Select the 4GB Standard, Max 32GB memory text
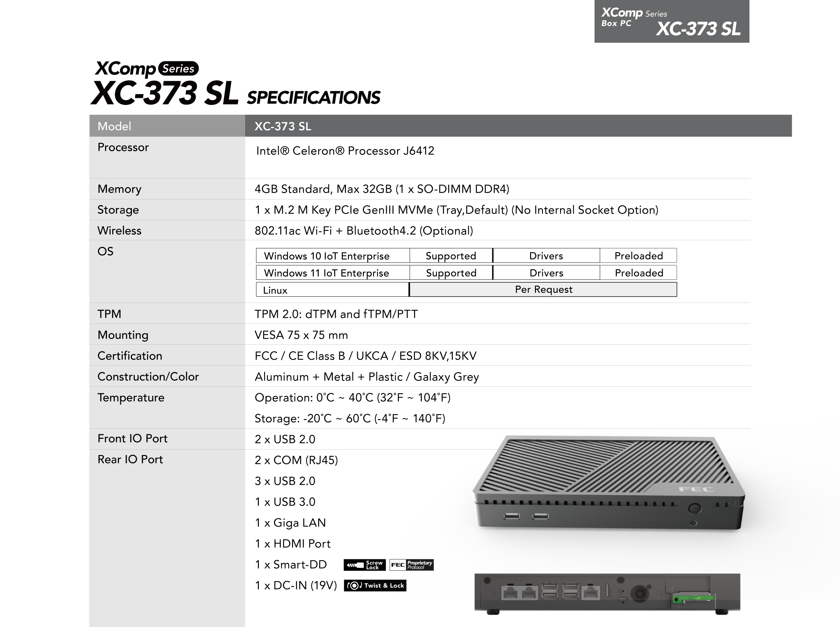Image resolution: width=840 pixels, height=627 pixels. pos(382,189)
